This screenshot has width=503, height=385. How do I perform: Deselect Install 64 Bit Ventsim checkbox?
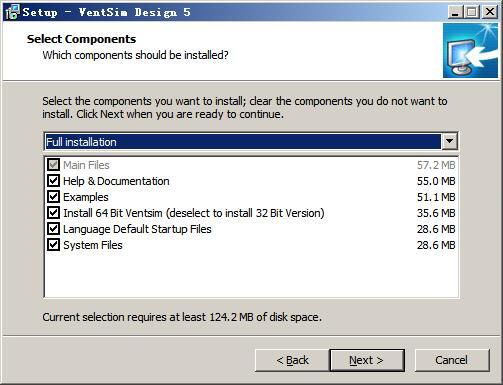(x=53, y=213)
